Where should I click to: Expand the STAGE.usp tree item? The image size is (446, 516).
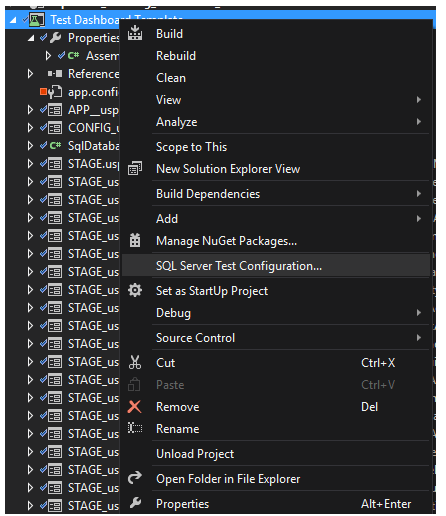(30, 164)
